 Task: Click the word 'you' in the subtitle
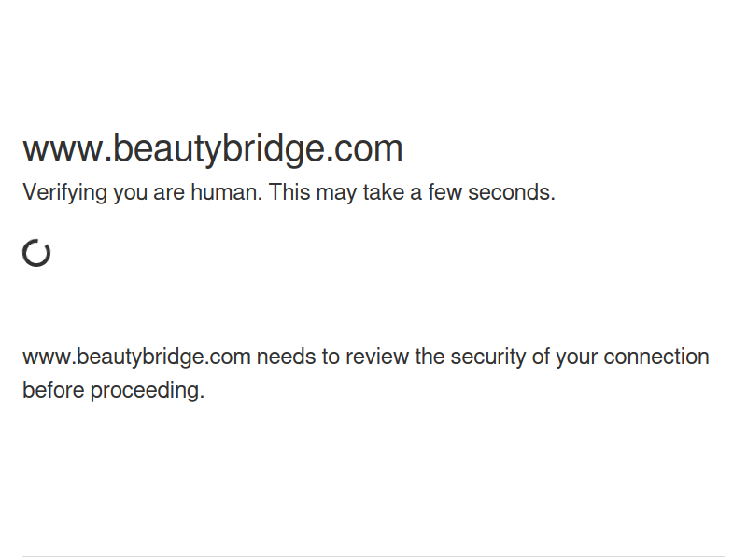point(130,193)
